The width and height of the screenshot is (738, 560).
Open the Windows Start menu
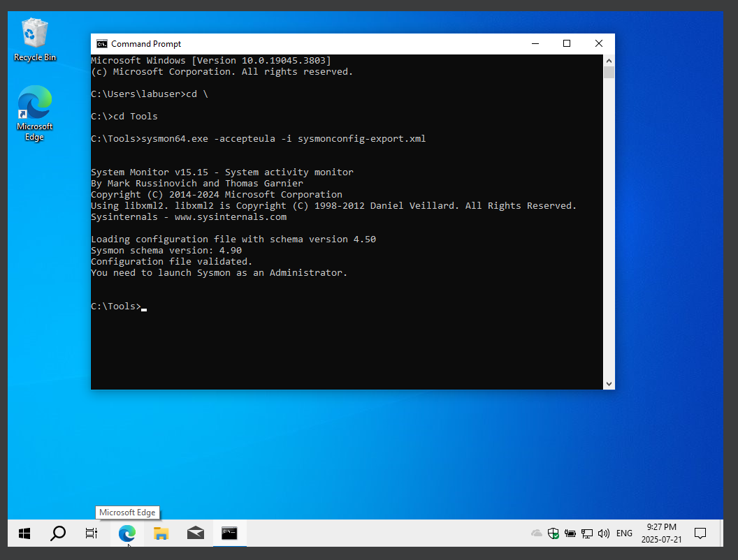24,533
